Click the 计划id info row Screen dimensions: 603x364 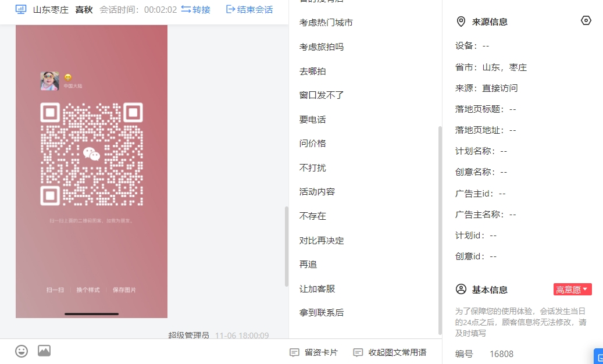476,235
